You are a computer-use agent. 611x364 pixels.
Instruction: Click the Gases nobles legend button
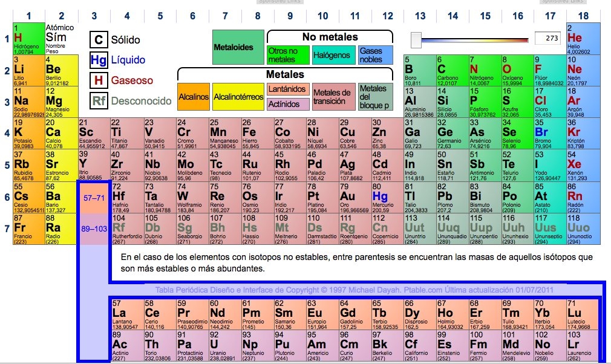pos(375,55)
